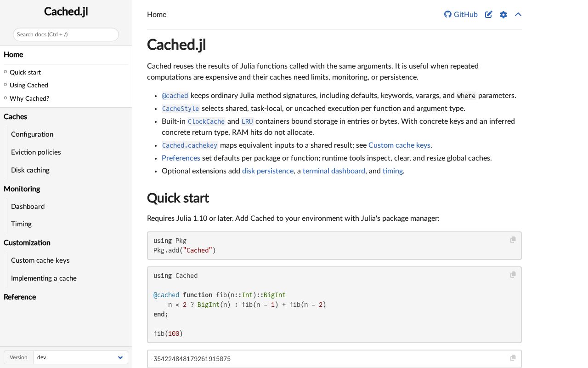Open Custom cache keys in sidebar

pyautogui.click(x=40, y=260)
